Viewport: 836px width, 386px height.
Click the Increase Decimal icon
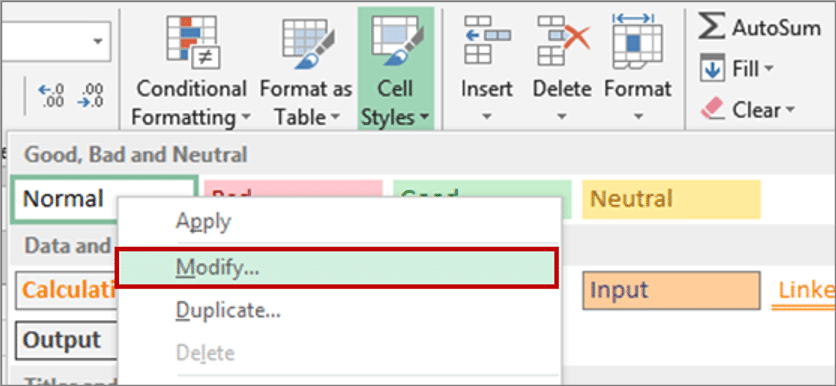click(x=52, y=96)
